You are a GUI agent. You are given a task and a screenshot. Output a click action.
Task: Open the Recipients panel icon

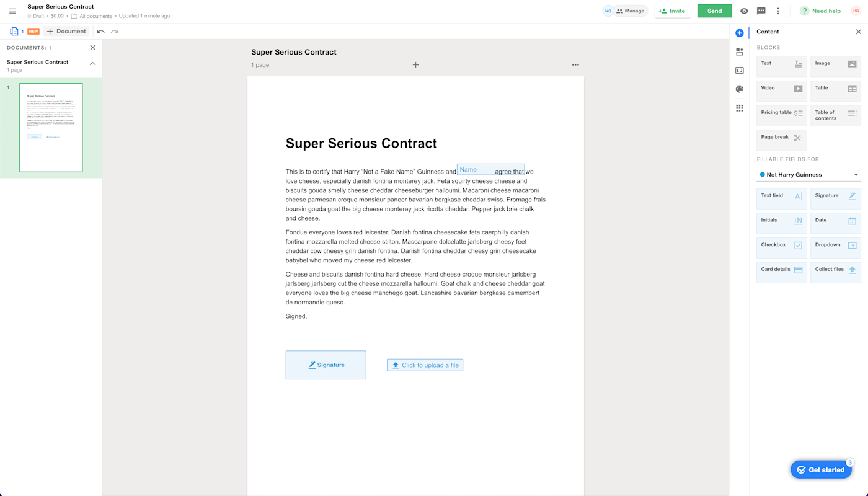pos(739,52)
